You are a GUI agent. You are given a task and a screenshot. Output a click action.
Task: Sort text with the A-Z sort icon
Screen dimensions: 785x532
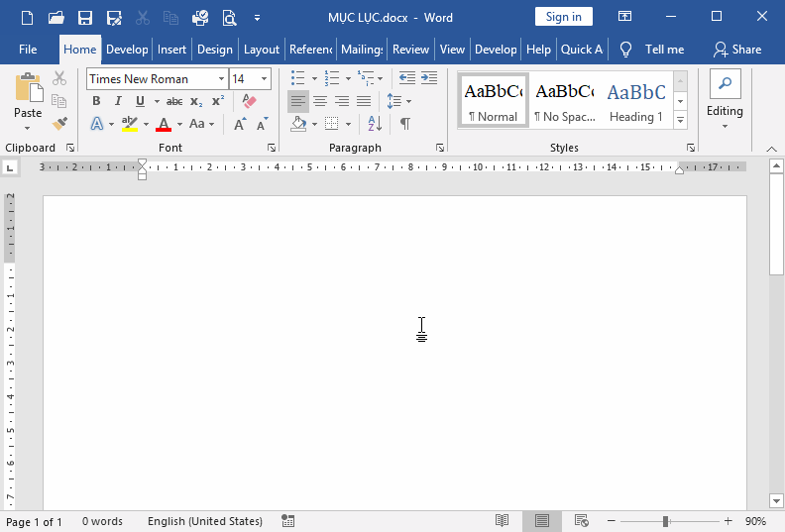[375, 124]
